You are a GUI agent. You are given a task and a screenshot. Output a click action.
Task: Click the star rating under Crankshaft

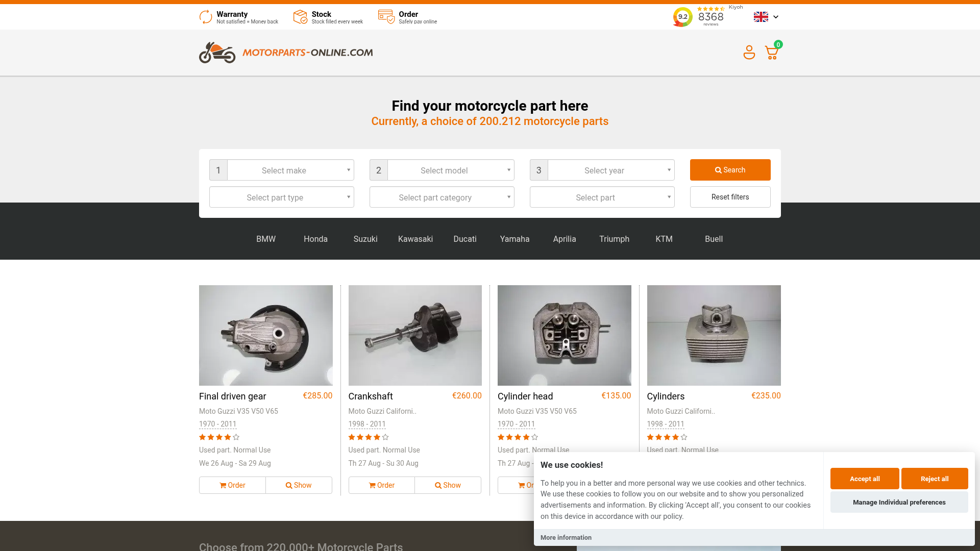[x=369, y=437]
